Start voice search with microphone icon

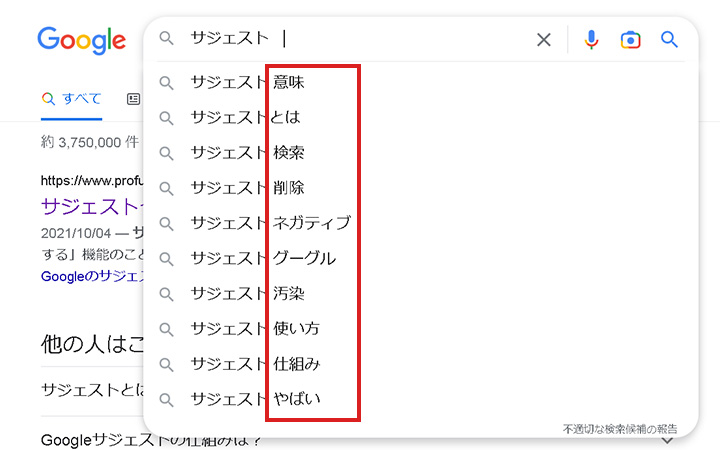pos(591,40)
